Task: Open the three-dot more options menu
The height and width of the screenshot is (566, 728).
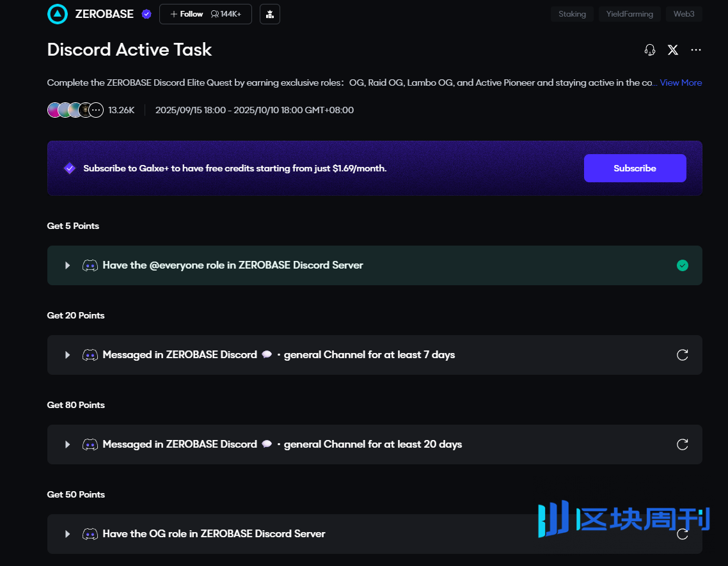Action: coord(696,50)
